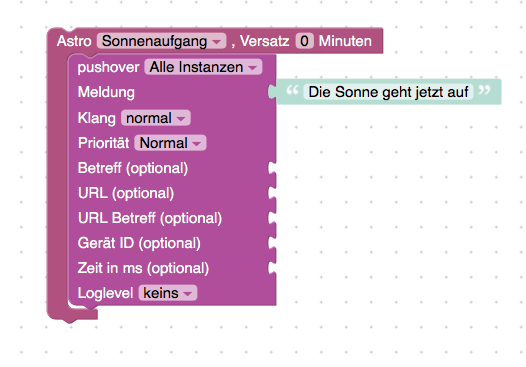526x367 pixels.
Task: Click the URL (optional) input socket
Action: [272, 193]
